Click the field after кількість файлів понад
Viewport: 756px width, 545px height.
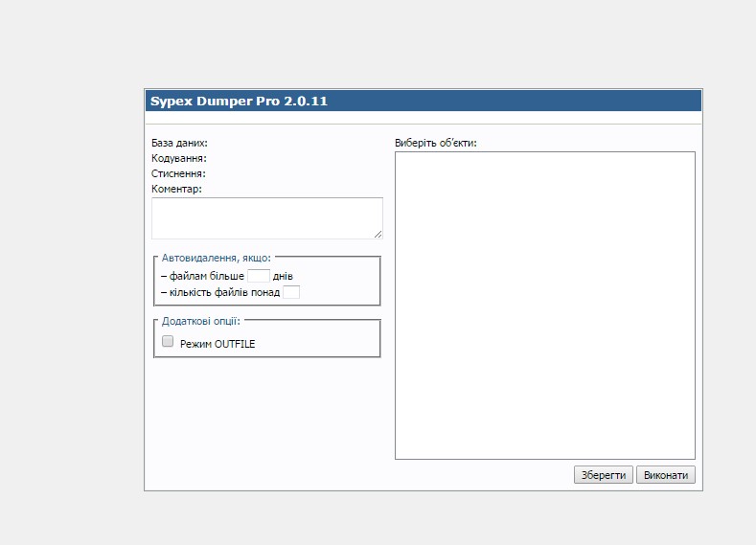(290, 292)
